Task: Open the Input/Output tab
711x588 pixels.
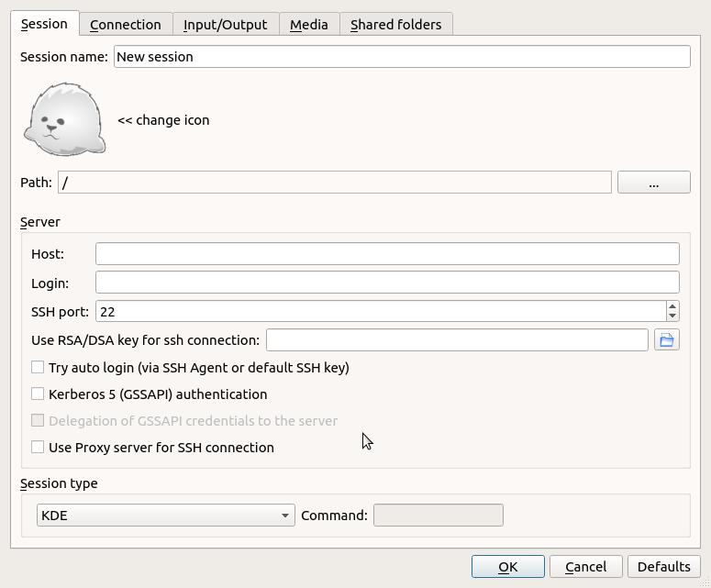Action: (225, 25)
